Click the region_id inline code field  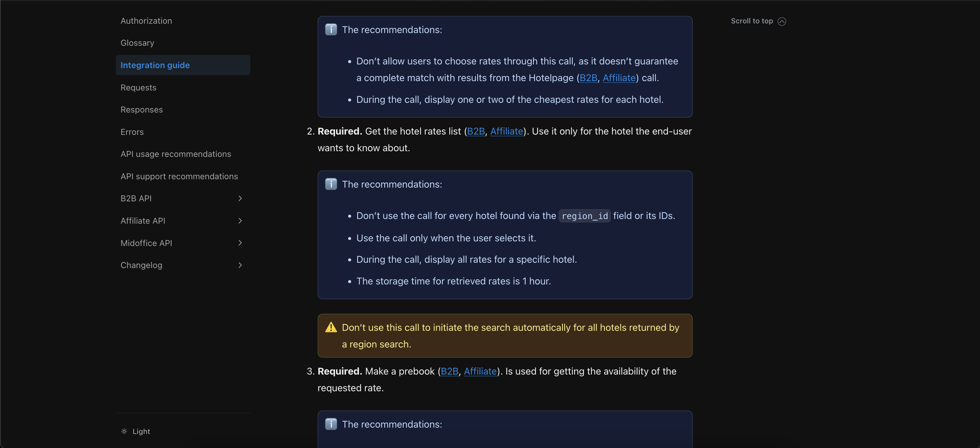584,216
